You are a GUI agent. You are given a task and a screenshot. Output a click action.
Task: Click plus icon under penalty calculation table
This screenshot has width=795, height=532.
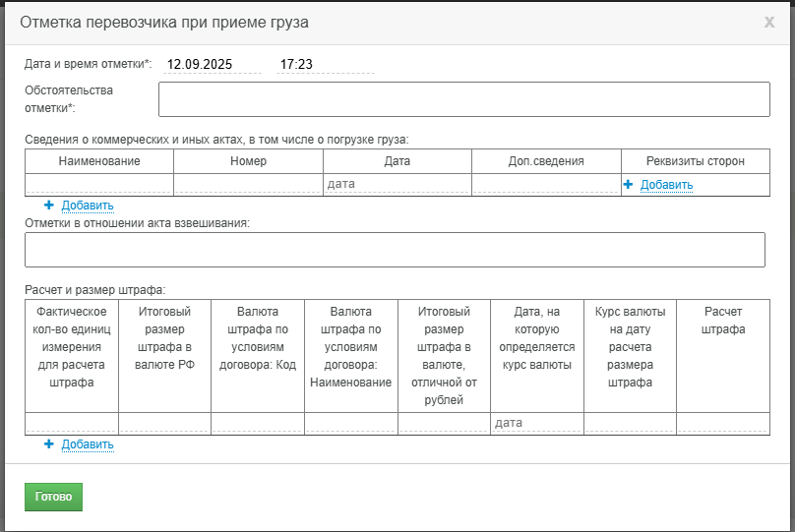click(48, 443)
